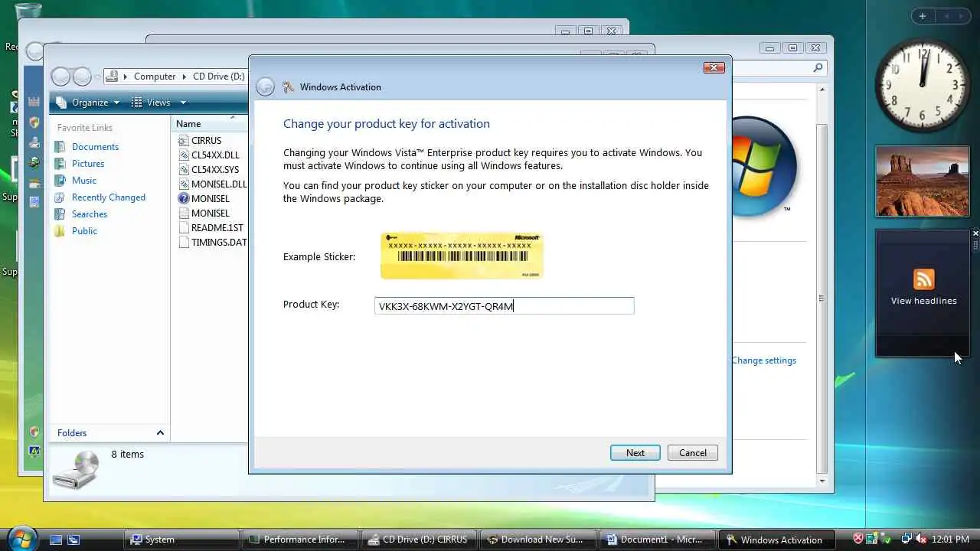Image resolution: width=980 pixels, height=551 pixels.
Task: Cancel the Windows Activation dialog
Action: click(692, 453)
